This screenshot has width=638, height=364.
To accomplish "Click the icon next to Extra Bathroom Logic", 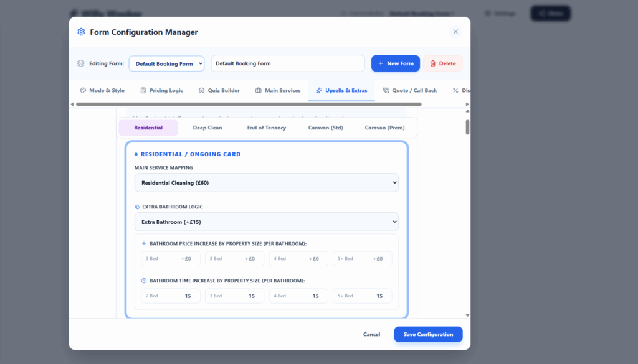I will point(137,207).
